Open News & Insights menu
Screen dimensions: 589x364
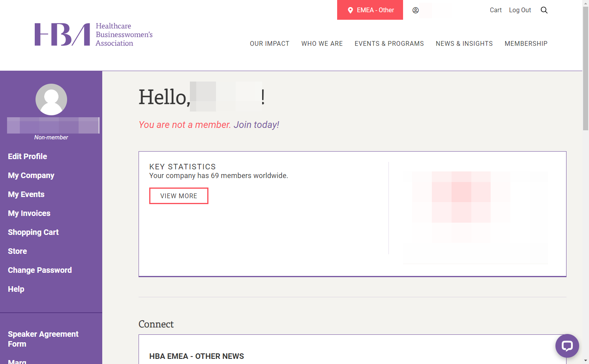pos(464,43)
